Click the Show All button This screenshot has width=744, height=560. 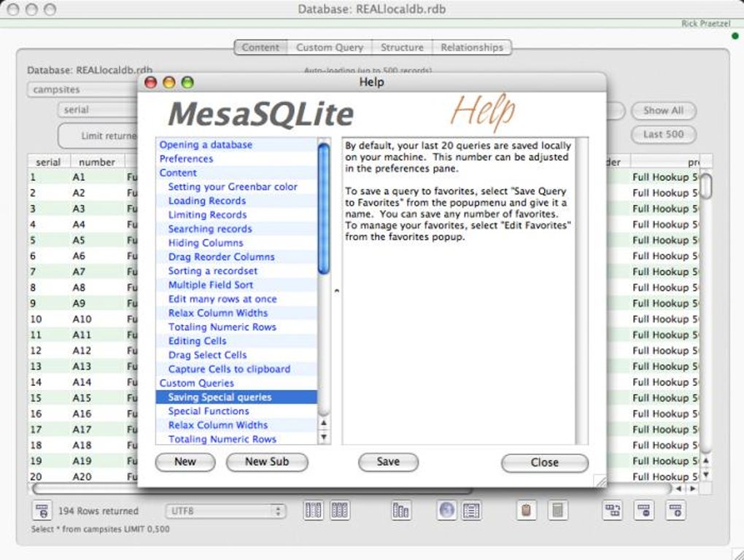663,111
